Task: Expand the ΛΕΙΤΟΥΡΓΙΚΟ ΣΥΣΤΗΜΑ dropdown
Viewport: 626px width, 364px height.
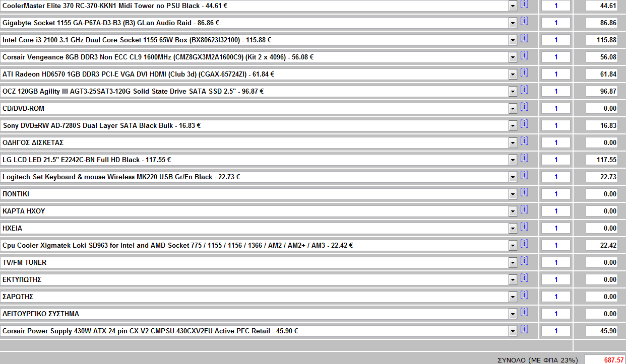Action: 513,314
